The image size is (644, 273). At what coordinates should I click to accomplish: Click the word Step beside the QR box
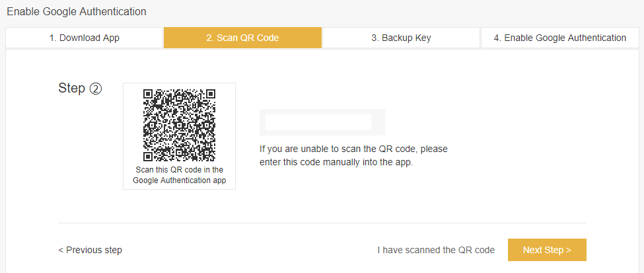[x=72, y=89]
